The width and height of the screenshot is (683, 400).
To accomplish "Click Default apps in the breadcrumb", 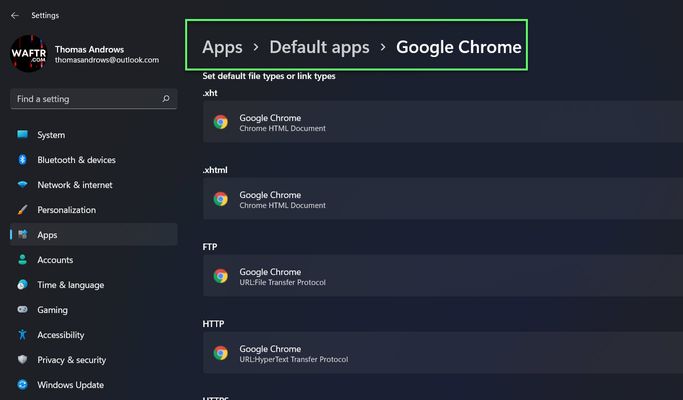I will coord(319,47).
